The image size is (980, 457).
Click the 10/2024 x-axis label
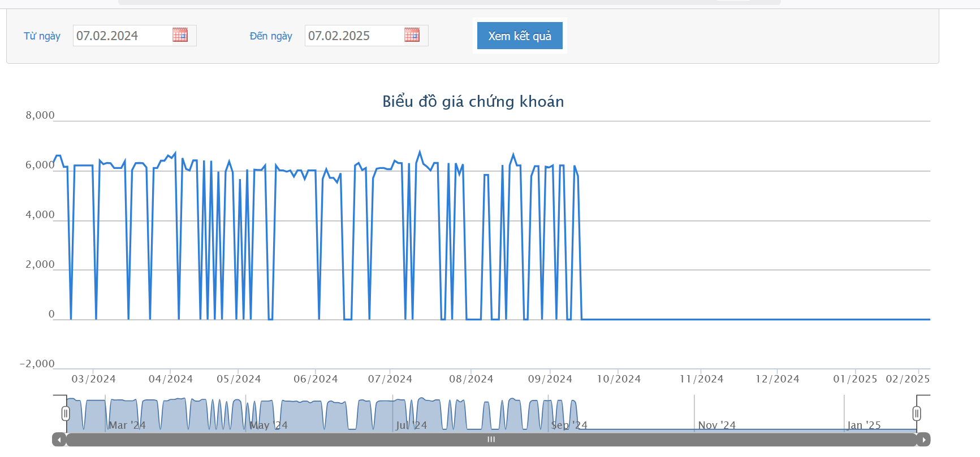click(619, 379)
